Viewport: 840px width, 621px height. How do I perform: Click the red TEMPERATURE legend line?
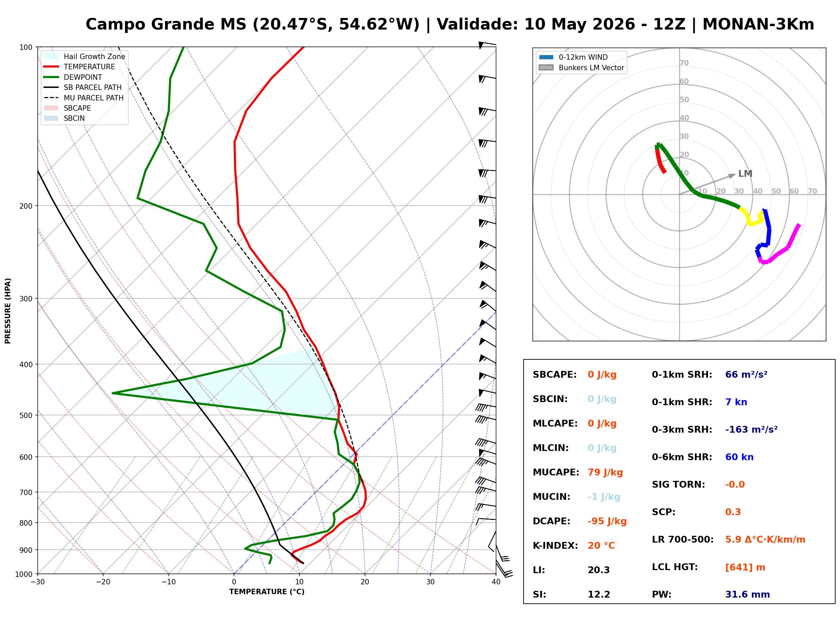(51, 67)
